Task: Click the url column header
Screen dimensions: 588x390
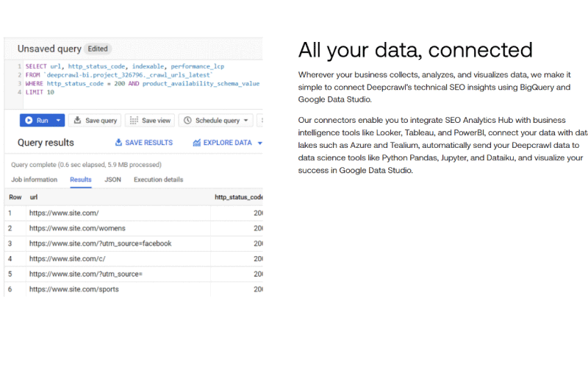Action: coord(34,197)
